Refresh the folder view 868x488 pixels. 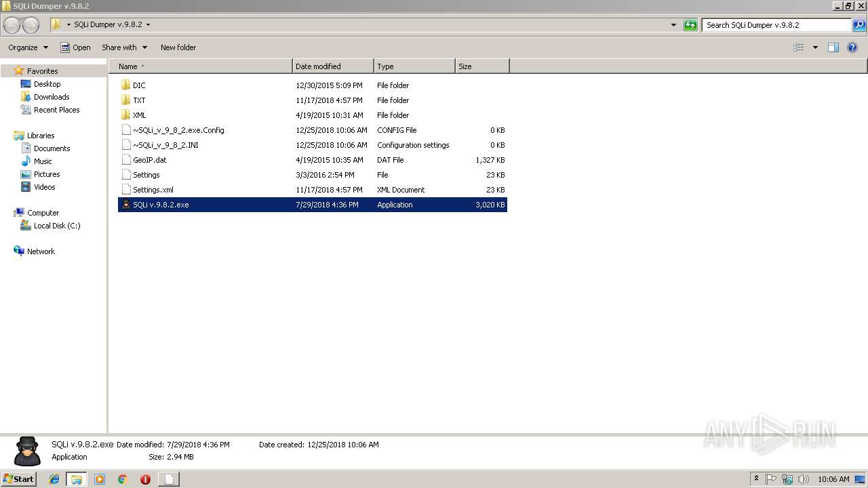pyautogui.click(x=690, y=25)
